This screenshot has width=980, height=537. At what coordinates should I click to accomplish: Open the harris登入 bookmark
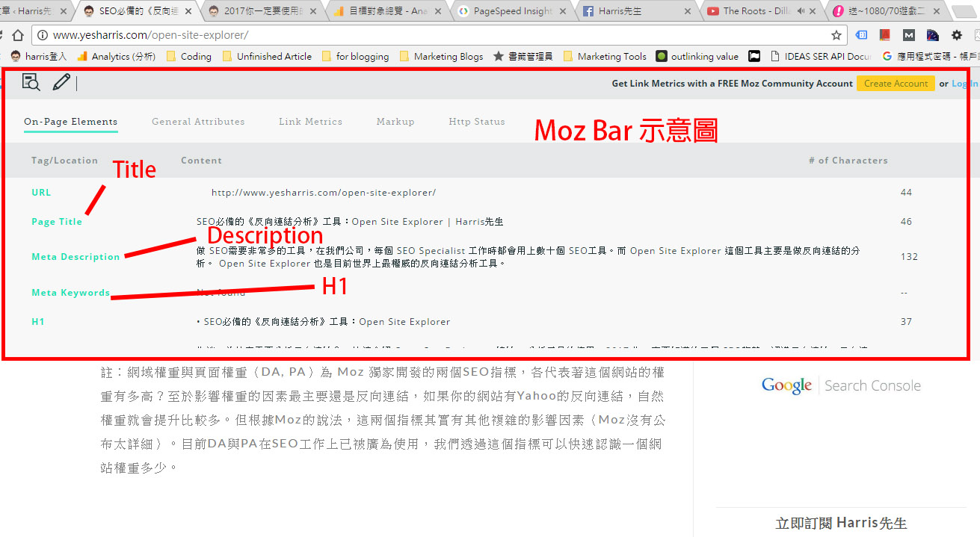click(38, 56)
